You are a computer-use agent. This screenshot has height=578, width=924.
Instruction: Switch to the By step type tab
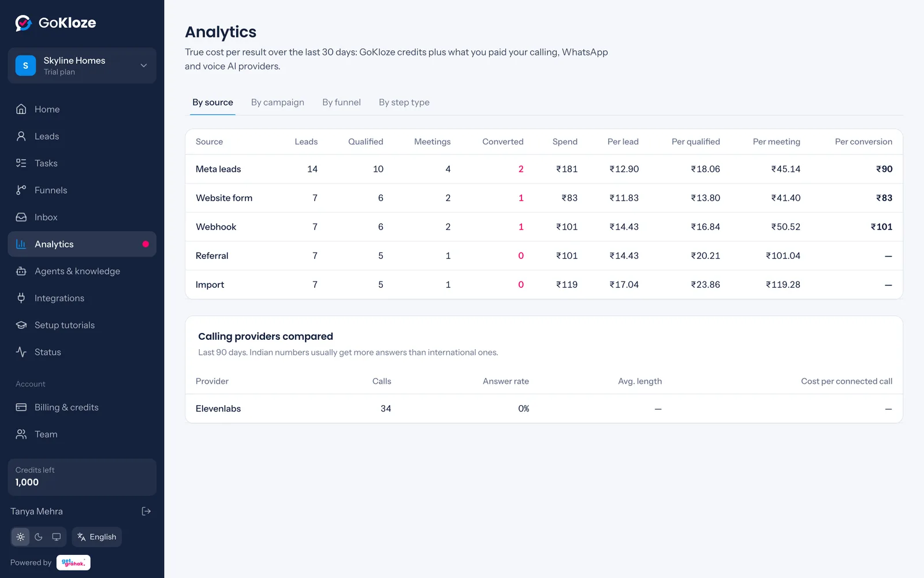[x=404, y=102]
